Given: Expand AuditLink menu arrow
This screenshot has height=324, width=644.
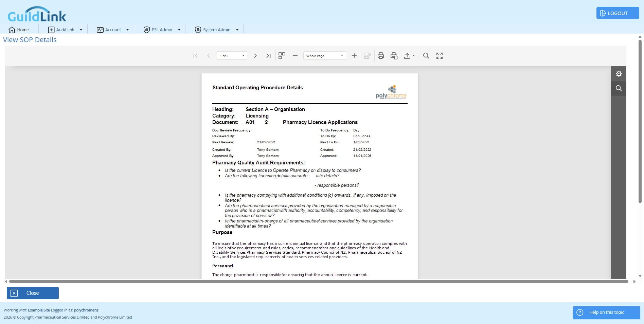Looking at the screenshot, I should [81, 30].
